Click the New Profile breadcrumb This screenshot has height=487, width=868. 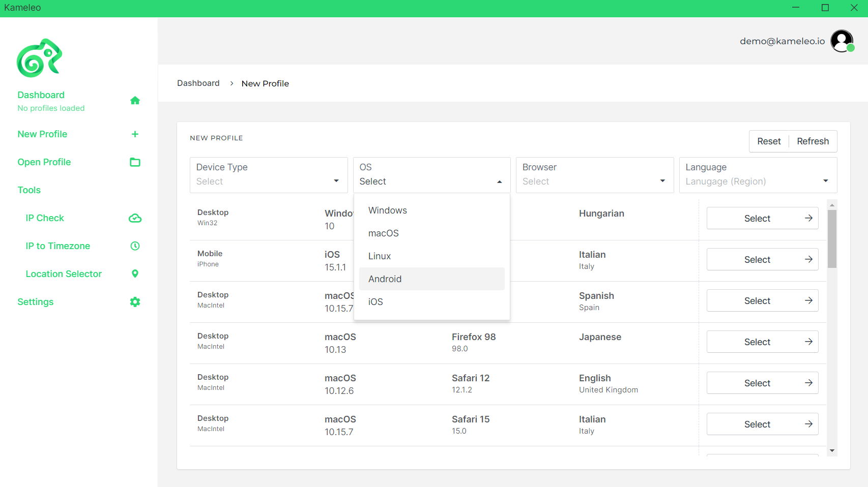(x=265, y=83)
